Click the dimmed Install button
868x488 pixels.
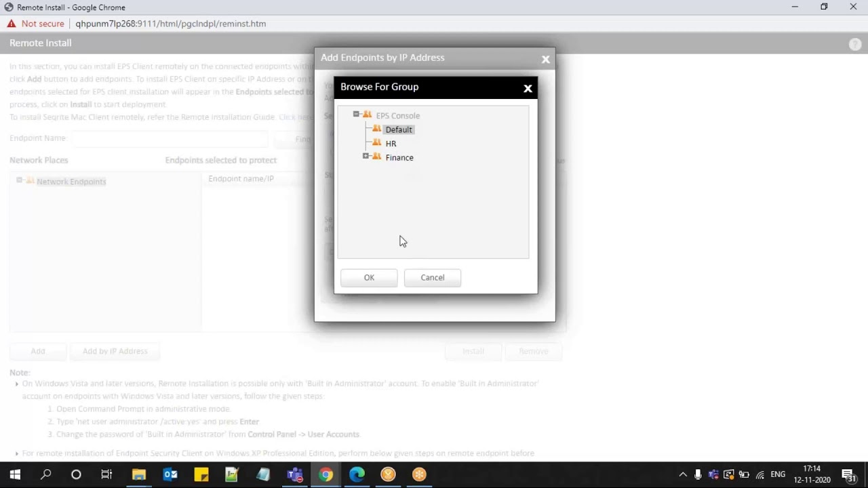[x=473, y=351]
